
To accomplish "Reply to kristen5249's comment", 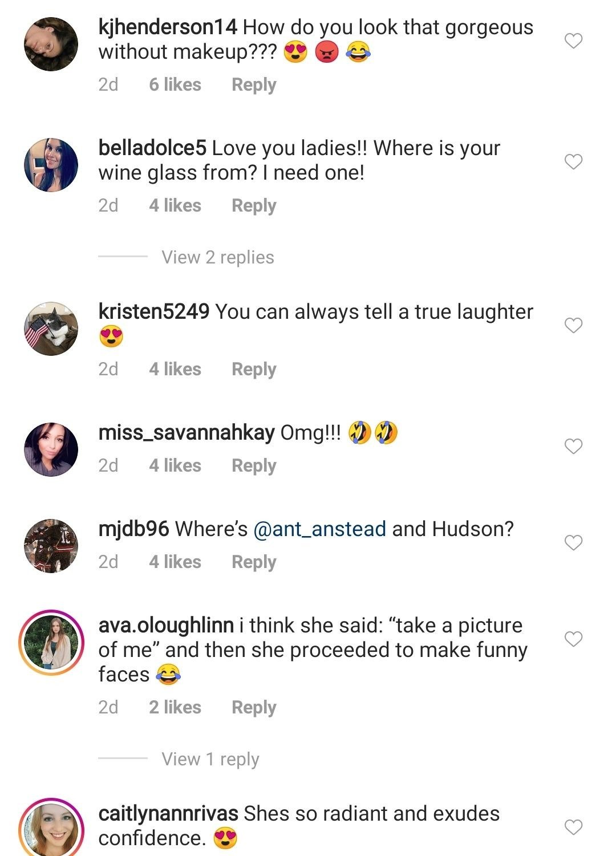I will pos(254,369).
